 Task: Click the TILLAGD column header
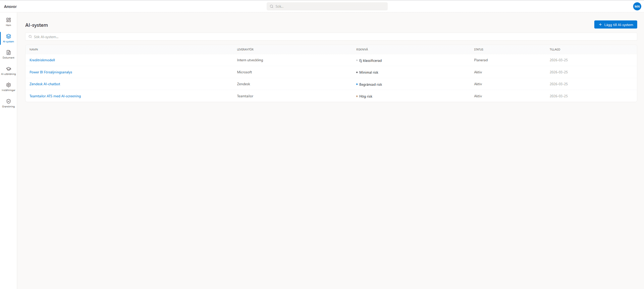[555, 50]
